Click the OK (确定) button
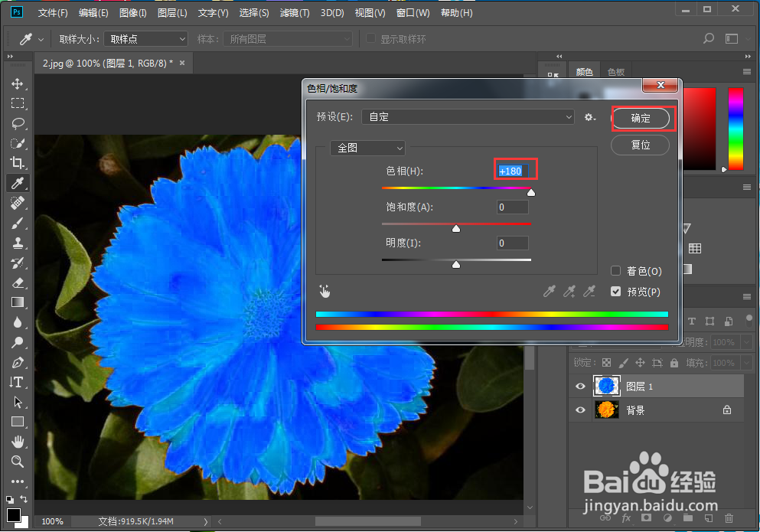 (x=641, y=119)
